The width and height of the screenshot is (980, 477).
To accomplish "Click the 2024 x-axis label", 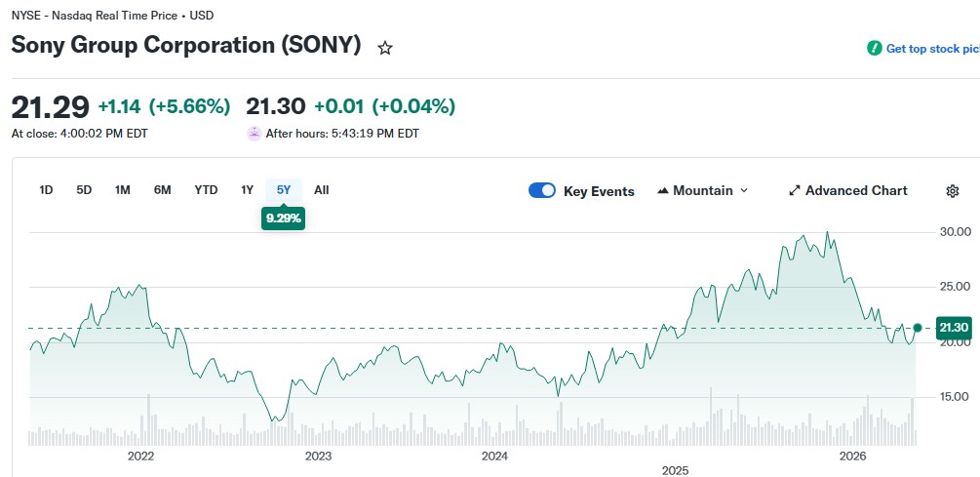I will [495, 457].
